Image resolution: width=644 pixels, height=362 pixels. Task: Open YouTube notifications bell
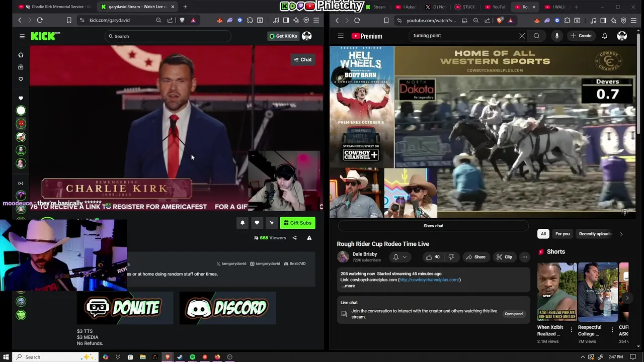click(x=604, y=36)
